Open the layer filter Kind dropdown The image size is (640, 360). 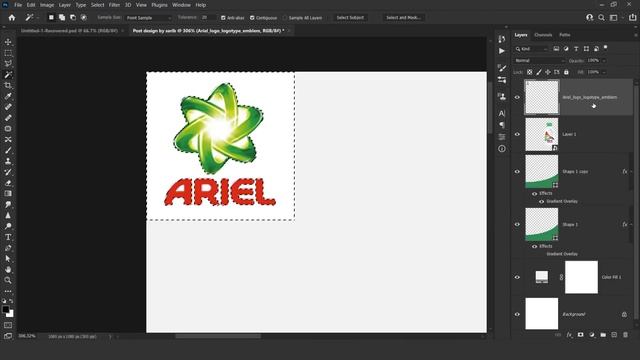coord(531,49)
